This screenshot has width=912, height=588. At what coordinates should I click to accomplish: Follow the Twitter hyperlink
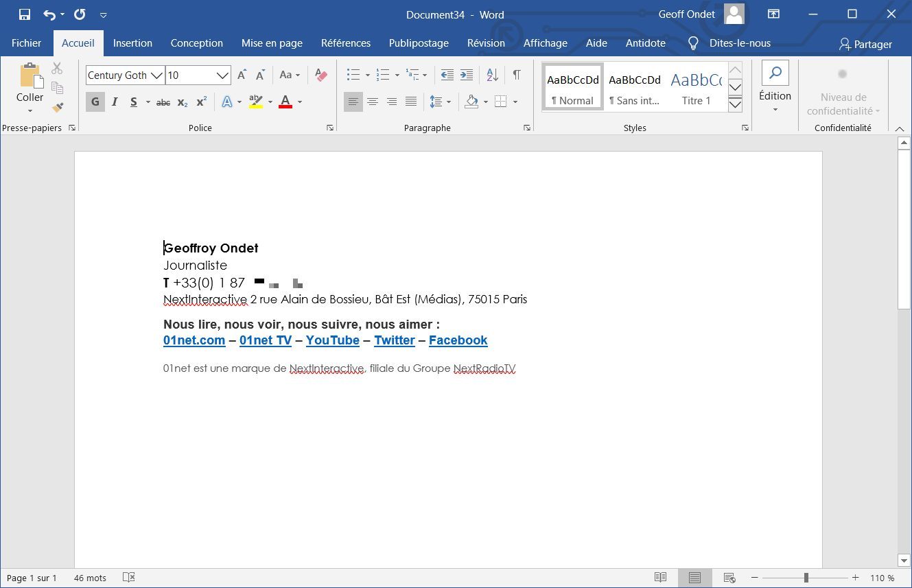395,340
